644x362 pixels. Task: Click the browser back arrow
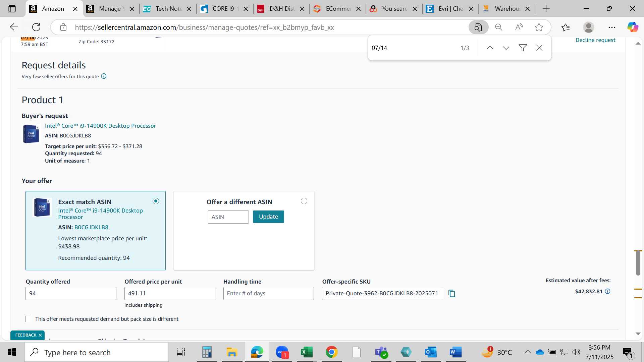[x=14, y=27]
